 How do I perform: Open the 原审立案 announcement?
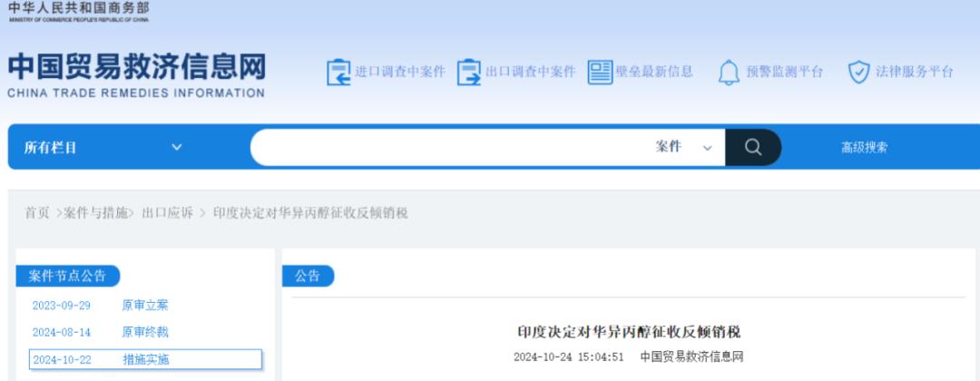145,306
